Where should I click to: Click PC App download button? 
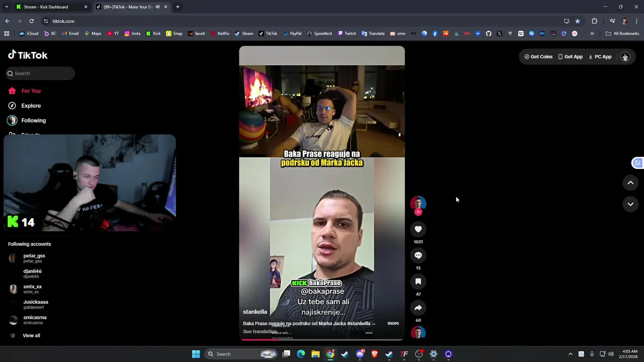(600, 57)
